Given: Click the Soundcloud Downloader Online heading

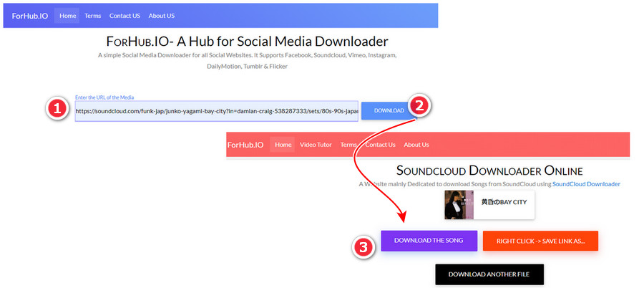Looking at the screenshot, I should 489,171.
